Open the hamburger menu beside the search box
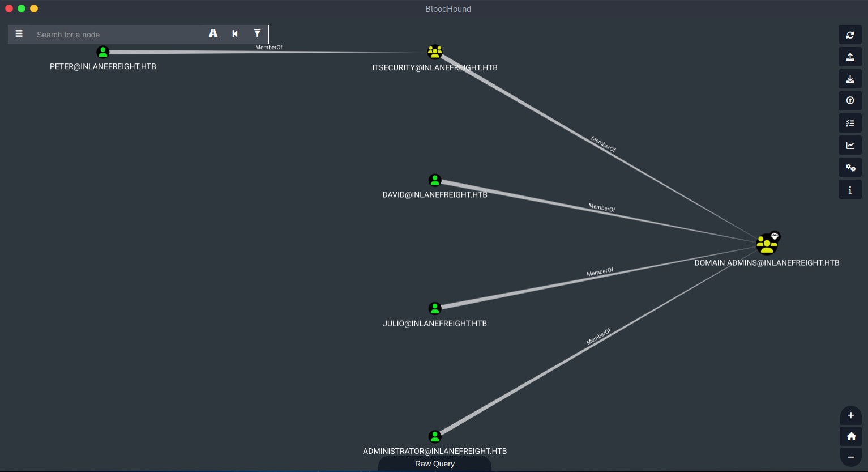 pyautogui.click(x=19, y=34)
